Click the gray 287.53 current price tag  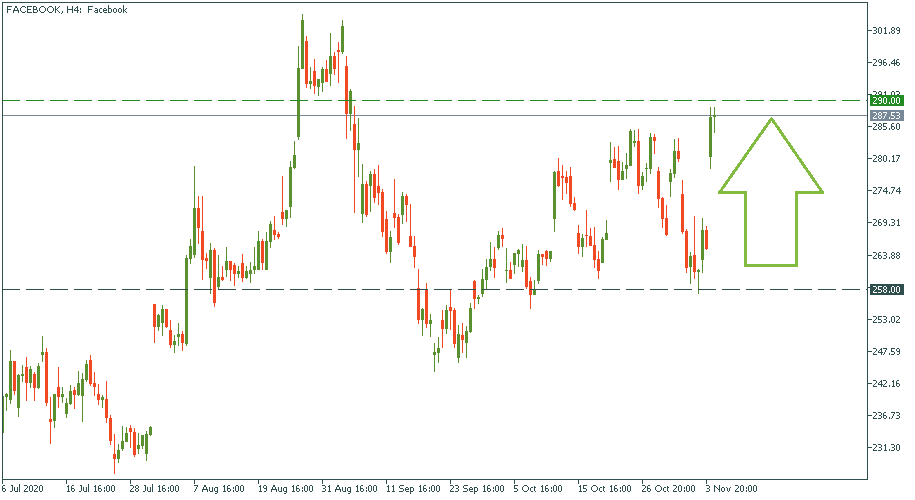coord(887,116)
